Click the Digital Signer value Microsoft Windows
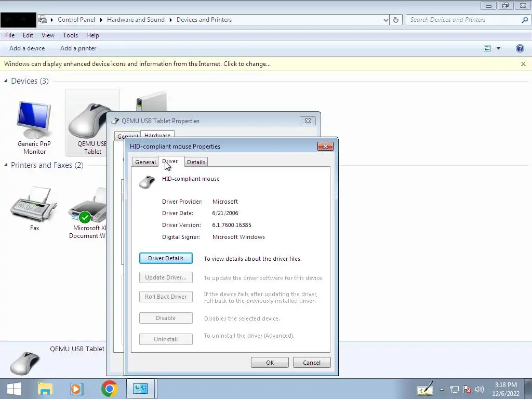The width and height of the screenshot is (532, 399). 238,237
